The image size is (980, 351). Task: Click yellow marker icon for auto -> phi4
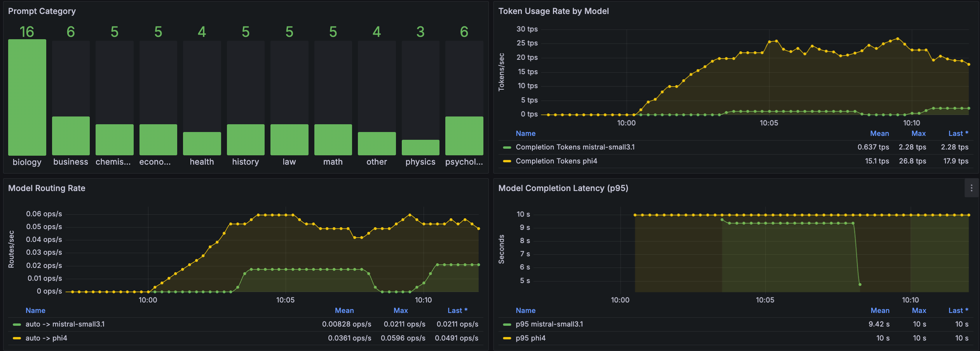click(x=17, y=338)
